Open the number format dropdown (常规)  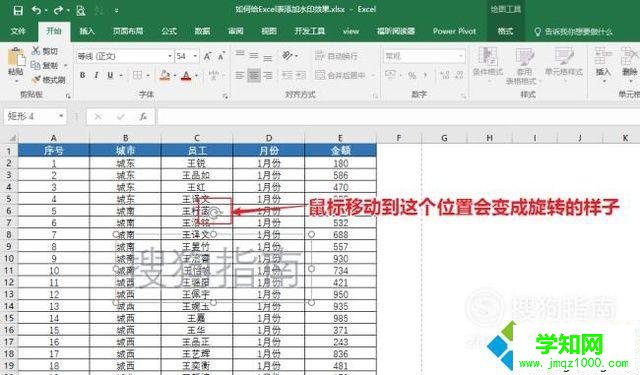pyautogui.click(x=461, y=56)
